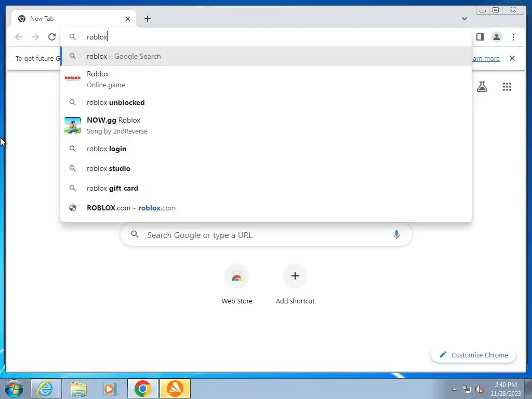This screenshot has width=532, height=399.
Task: Select the 'roblox gift card' suggestion
Action: pos(266,188)
